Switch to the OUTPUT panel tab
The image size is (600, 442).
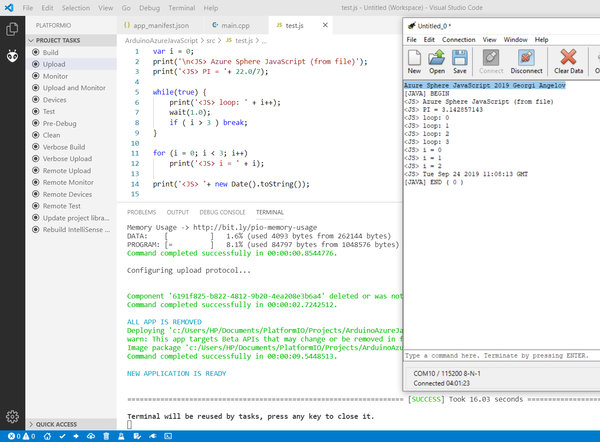(178, 212)
